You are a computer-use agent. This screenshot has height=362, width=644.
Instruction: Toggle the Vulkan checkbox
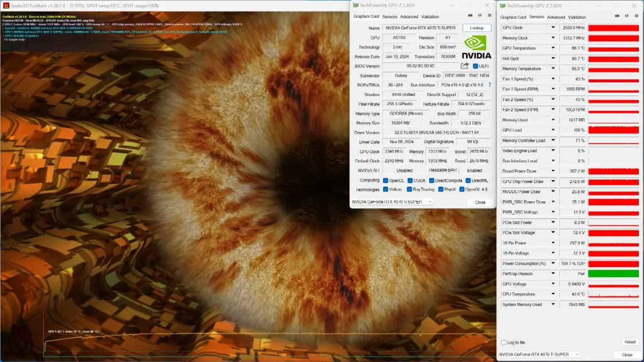(385, 189)
